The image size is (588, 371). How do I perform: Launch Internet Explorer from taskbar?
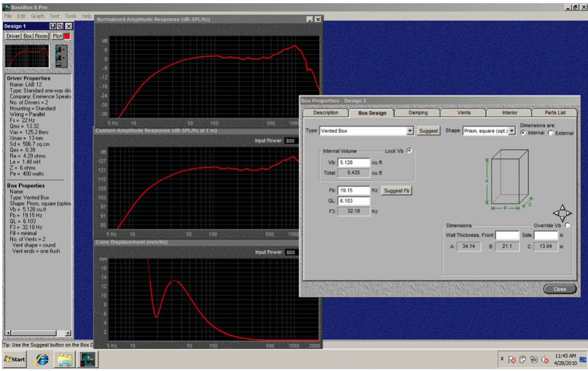click(42, 360)
